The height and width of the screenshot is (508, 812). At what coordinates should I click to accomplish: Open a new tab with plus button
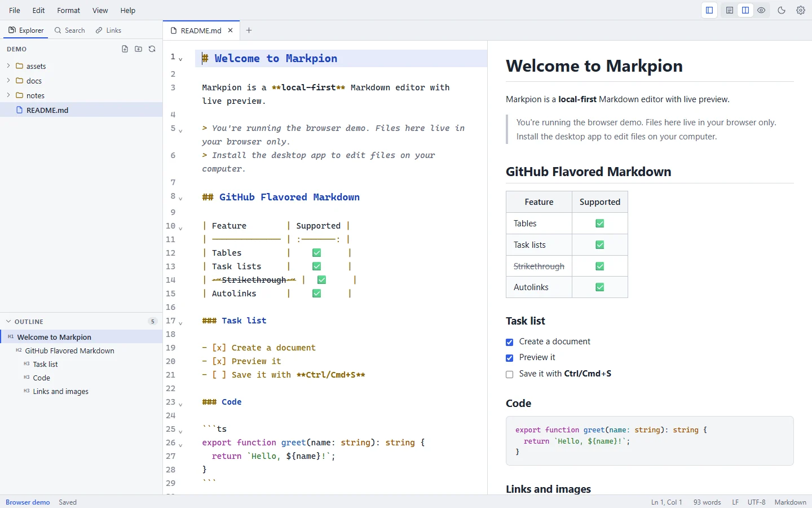[x=249, y=30]
